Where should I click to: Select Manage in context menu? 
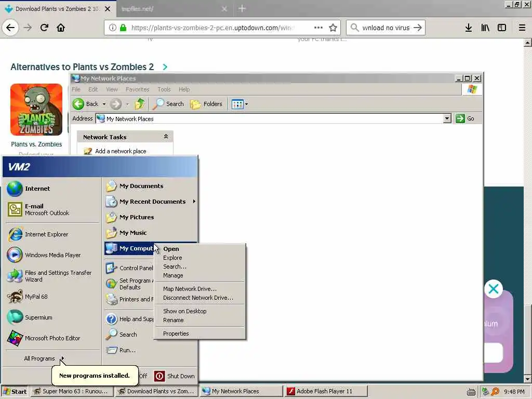click(x=200, y=275)
